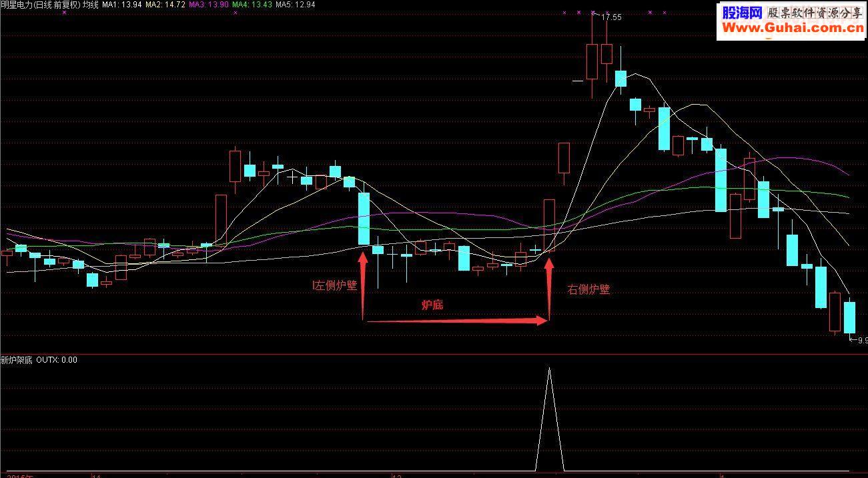Click the MA5: 12.94 value
Viewport: 868px width, 478px height.
(296, 5)
